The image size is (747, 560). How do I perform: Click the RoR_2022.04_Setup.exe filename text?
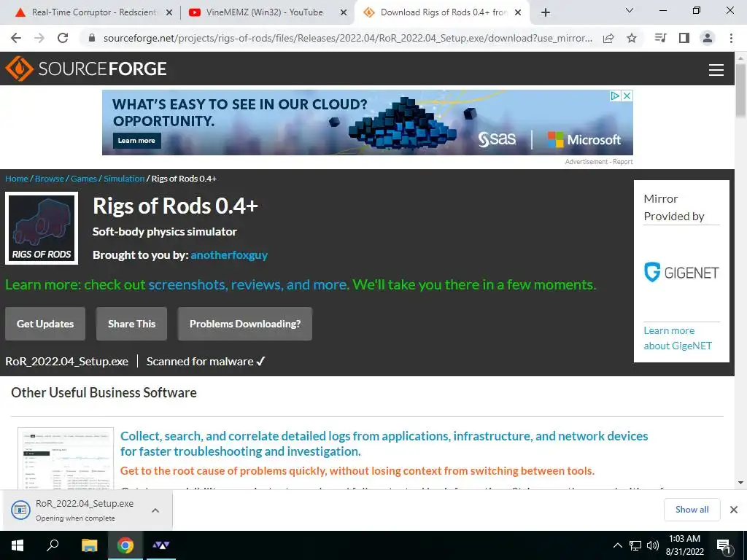click(x=66, y=362)
